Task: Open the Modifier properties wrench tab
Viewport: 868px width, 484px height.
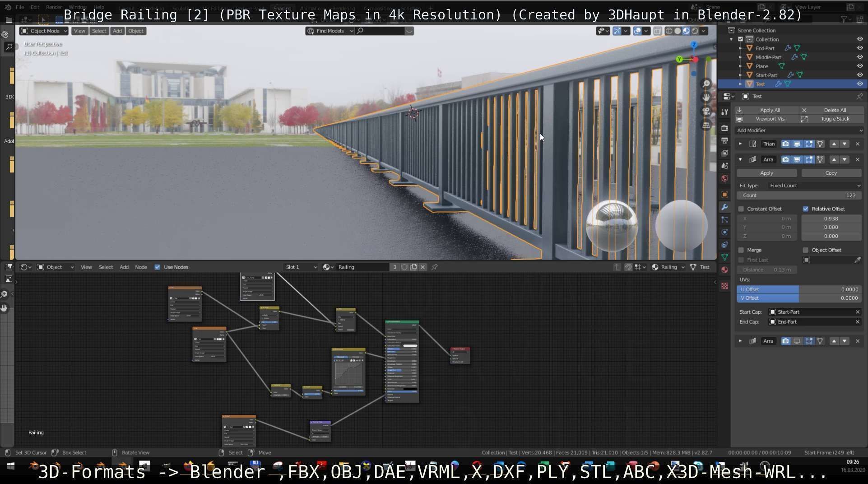Action: pyautogui.click(x=724, y=207)
